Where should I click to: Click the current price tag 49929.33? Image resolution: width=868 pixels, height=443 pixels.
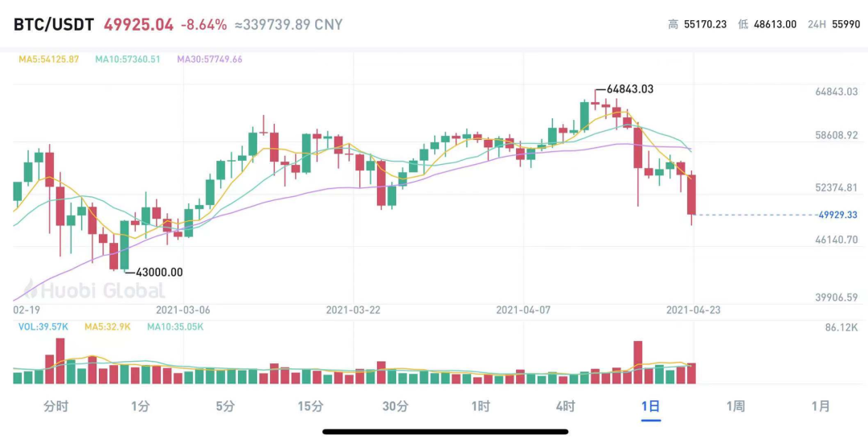pos(840,215)
